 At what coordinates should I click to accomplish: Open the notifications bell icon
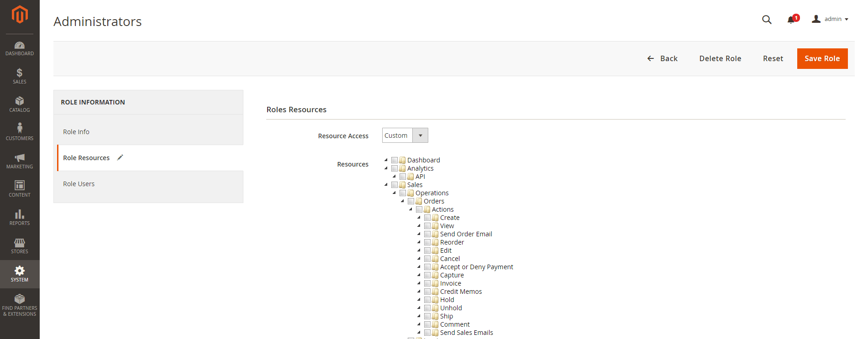pos(791,20)
